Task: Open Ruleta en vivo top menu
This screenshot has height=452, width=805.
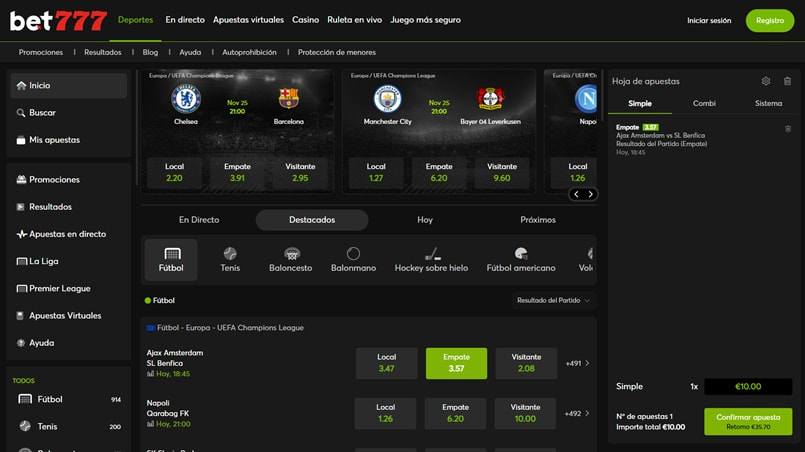Action: [x=355, y=20]
